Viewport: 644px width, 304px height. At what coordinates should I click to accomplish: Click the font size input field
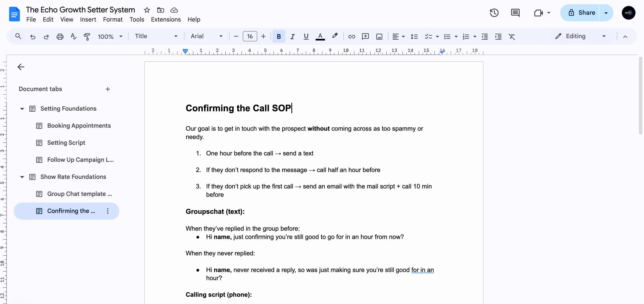(x=250, y=36)
